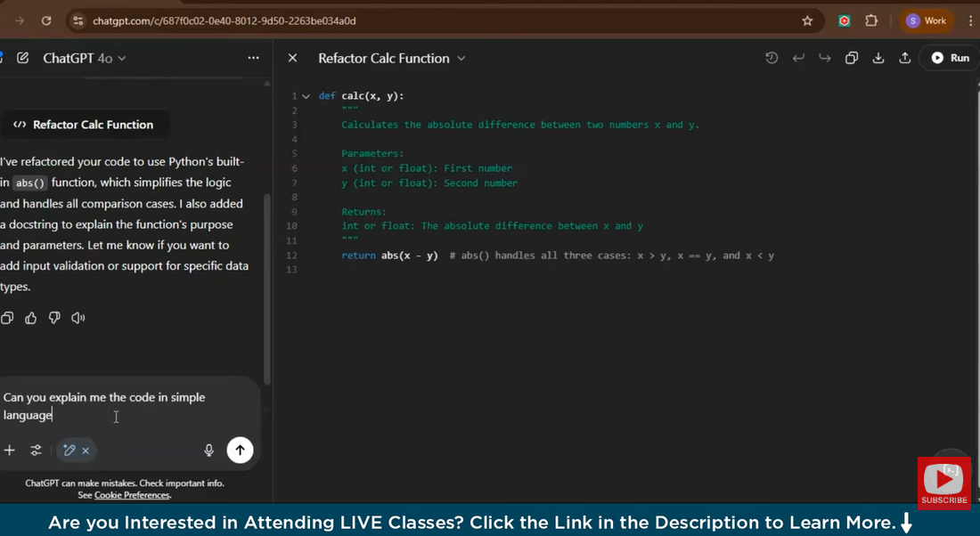The width and height of the screenshot is (980, 536).
Task: Copy the canvas code to clipboard
Action: coord(852,58)
